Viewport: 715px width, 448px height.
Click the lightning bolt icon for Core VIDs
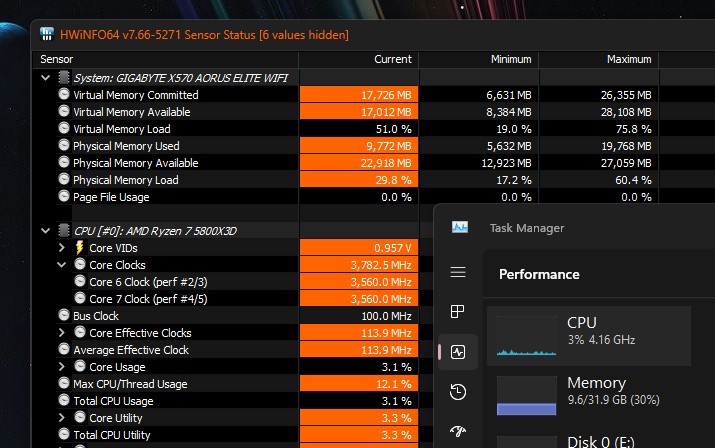click(x=79, y=247)
